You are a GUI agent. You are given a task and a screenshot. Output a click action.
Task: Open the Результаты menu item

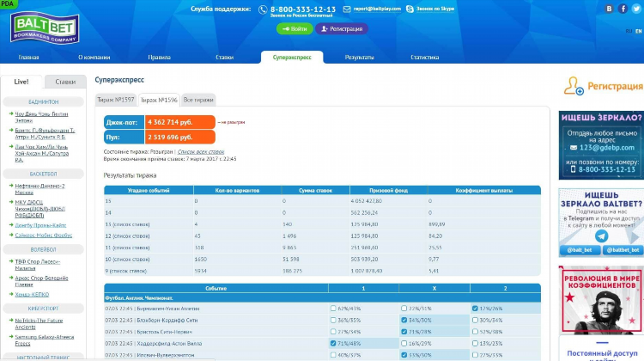point(360,57)
